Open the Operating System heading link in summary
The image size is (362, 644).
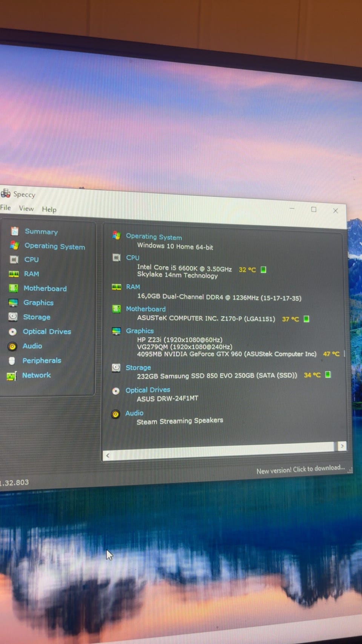154,237
